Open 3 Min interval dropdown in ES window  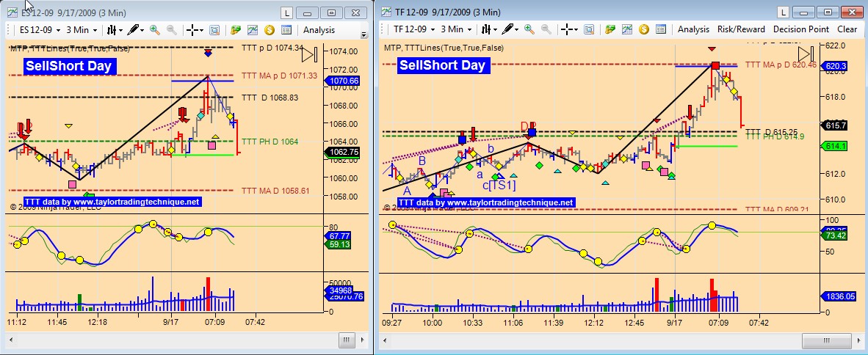(x=82, y=30)
